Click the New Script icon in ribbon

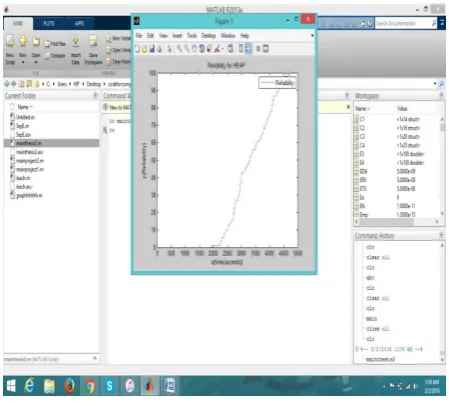(10, 41)
